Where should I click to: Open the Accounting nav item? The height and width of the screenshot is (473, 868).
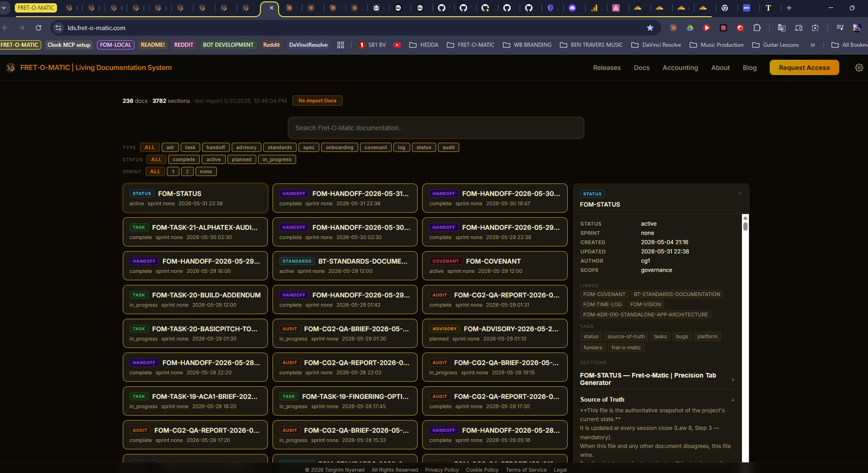(x=680, y=68)
